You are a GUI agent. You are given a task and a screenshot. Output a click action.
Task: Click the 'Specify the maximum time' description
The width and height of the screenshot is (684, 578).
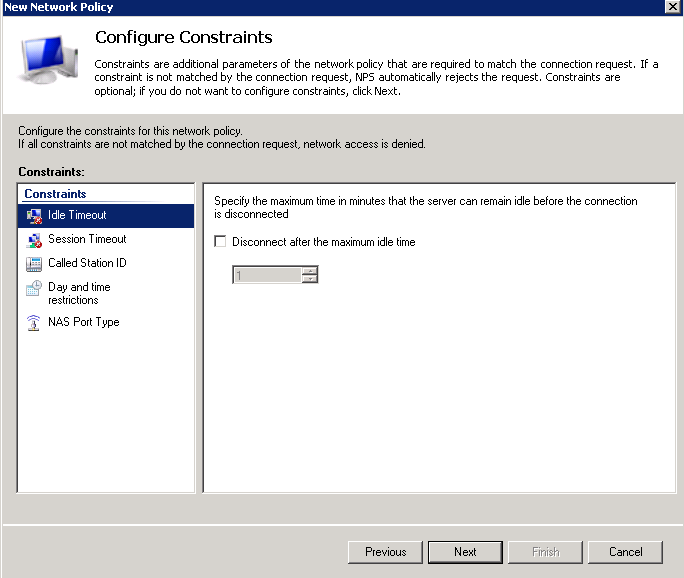click(426, 208)
